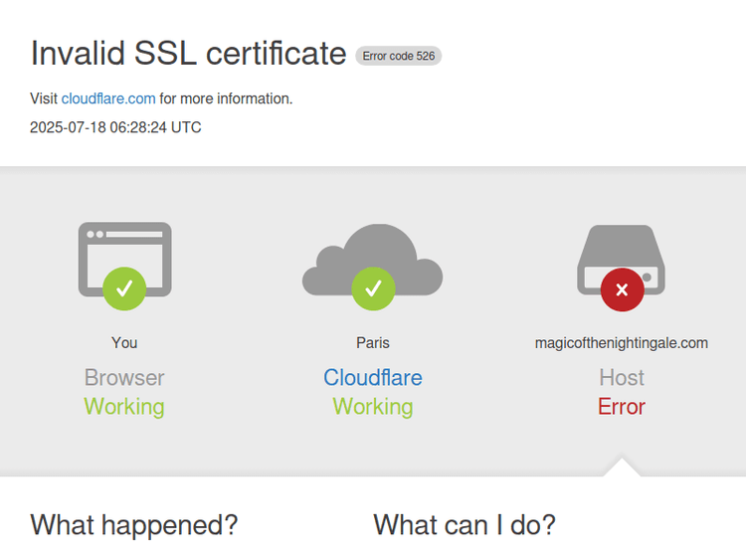Click the red X error badge
Viewport: 746px width, 560px height.
(x=622, y=289)
